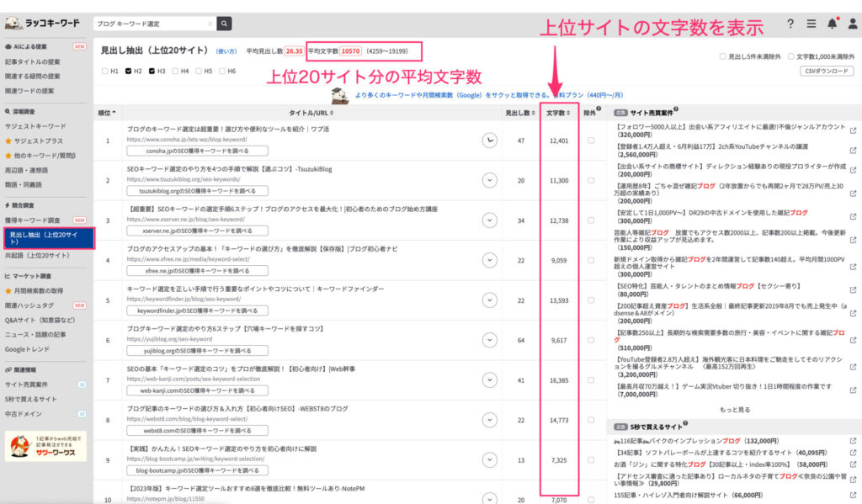The image size is (862, 504).
Task: Enable the H6 heading checkbox
Action: [x=222, y=71]
